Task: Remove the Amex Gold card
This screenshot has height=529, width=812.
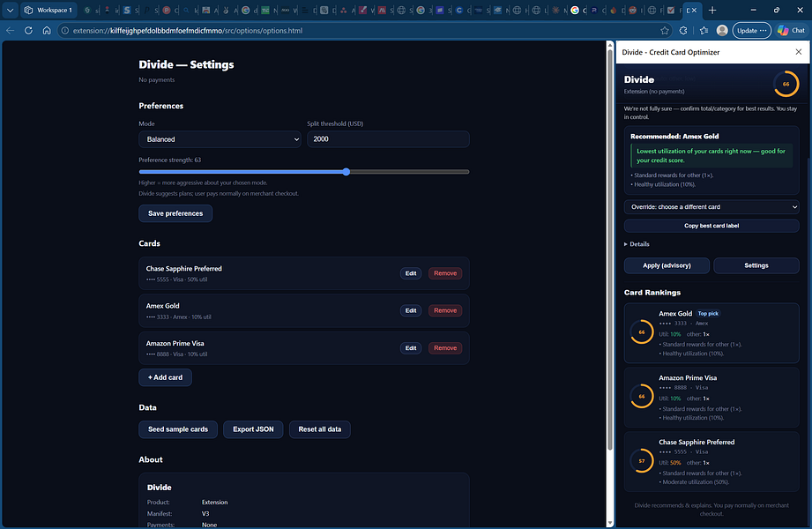Action: coord(445,310)
